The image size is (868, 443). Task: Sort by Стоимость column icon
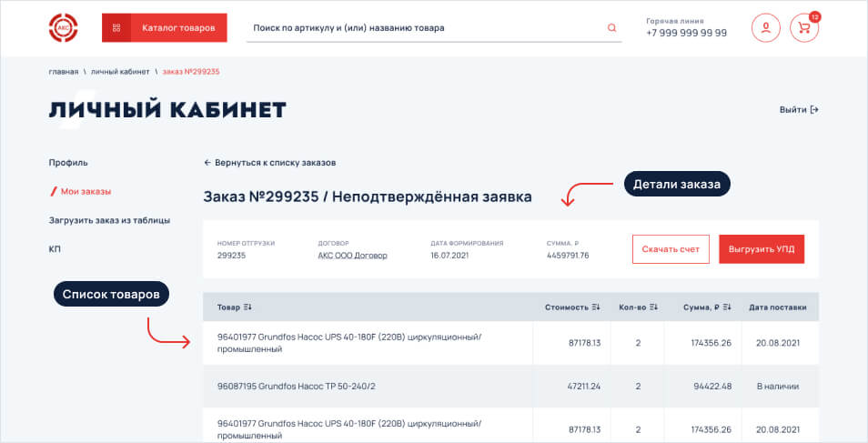tap(596, 307)
